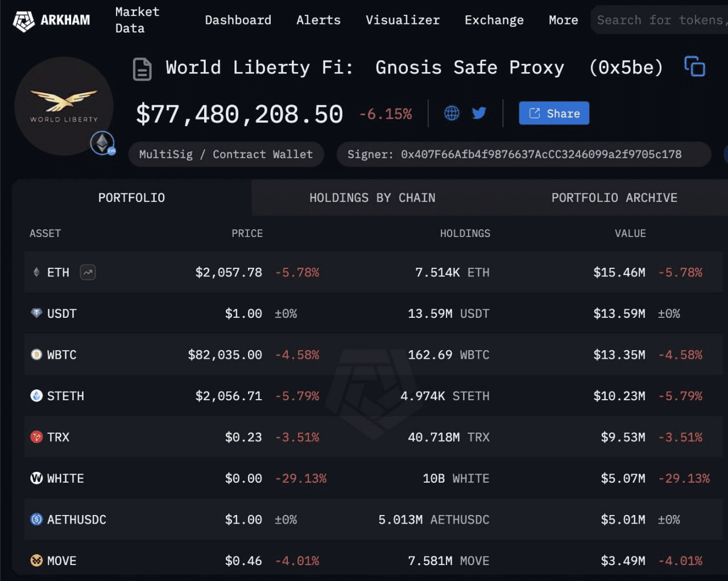Copy the wallet address with copy icon

(x=694, y=67)
